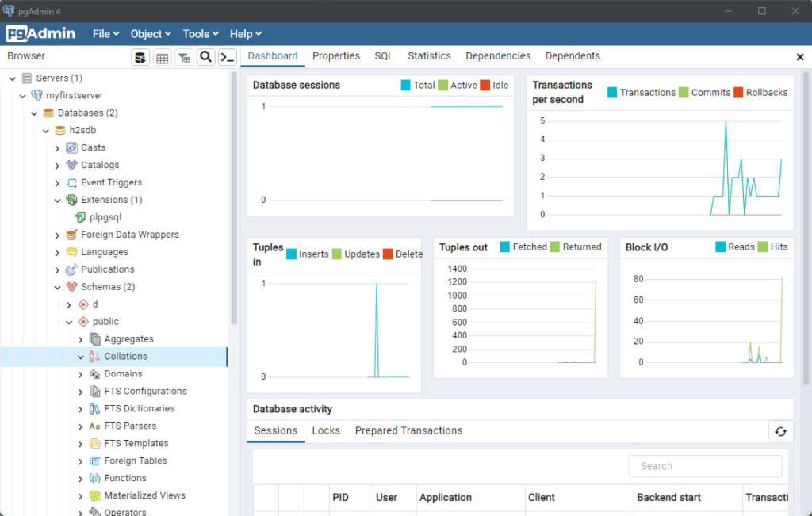Click the Rollbacks legend color swatch

coord(739,93)
